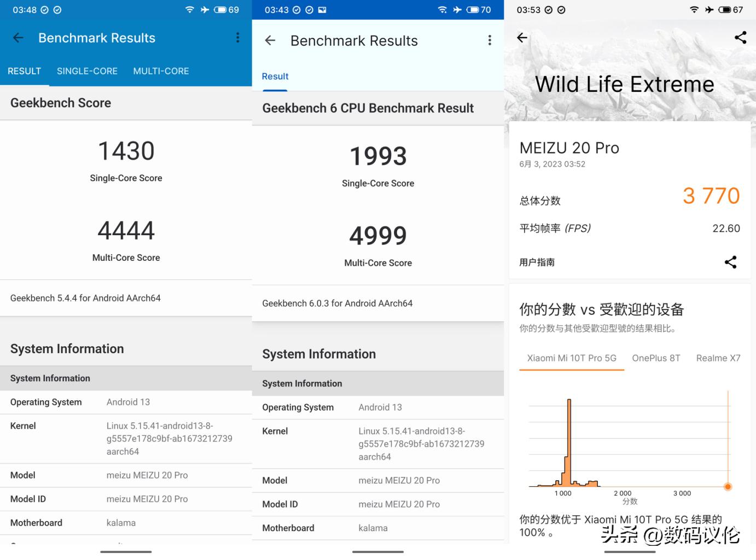Screen dimensions: 756x560
Task: Open the three-dot menu on the Geekbench 6 screen
Action: point(490,40)
